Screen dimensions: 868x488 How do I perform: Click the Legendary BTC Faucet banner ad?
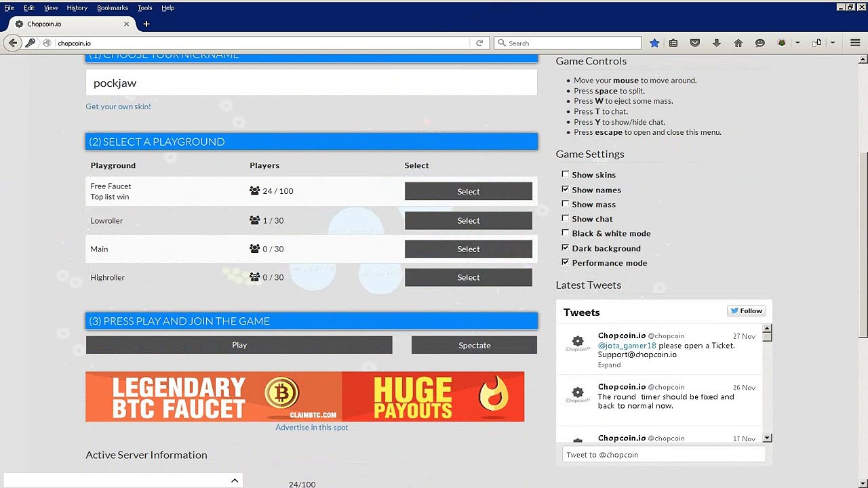coord(305,396)
